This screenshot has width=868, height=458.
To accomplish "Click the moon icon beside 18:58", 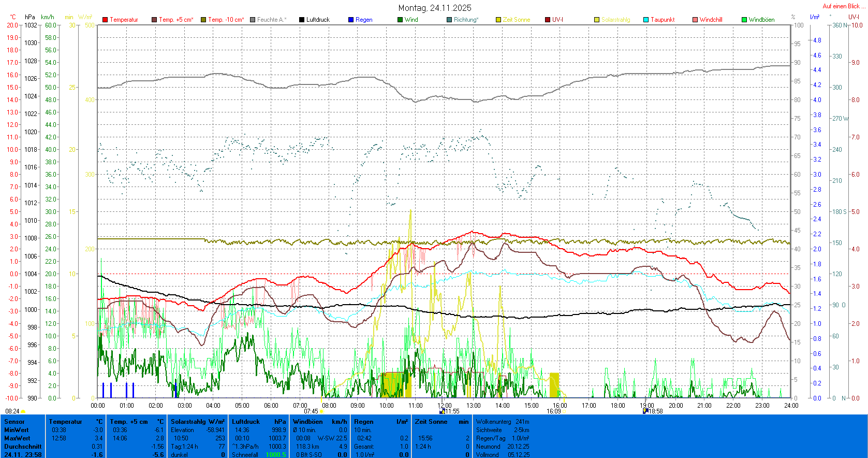I will coord(645,411).
